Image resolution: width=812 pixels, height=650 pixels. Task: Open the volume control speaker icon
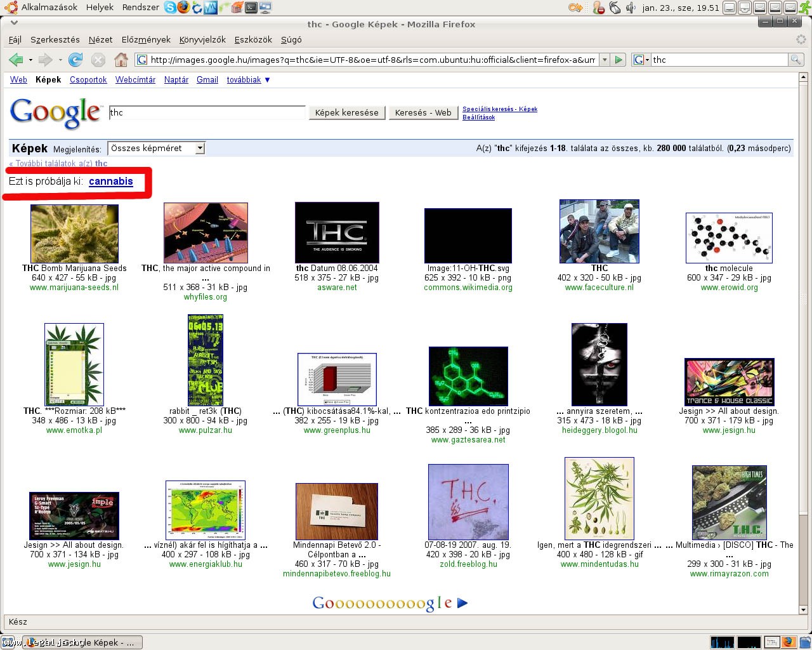click(x=631, y=8)
